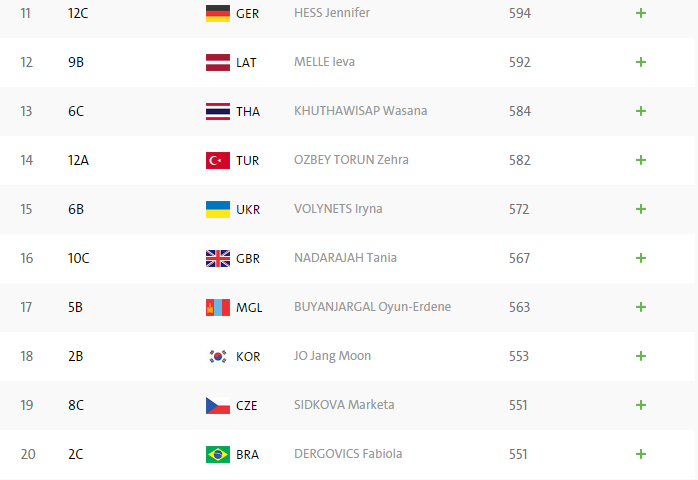The height and width of the screenshot is (480, 698).
Task: Click the Turkey flag icon
Action: pos(218,160)
